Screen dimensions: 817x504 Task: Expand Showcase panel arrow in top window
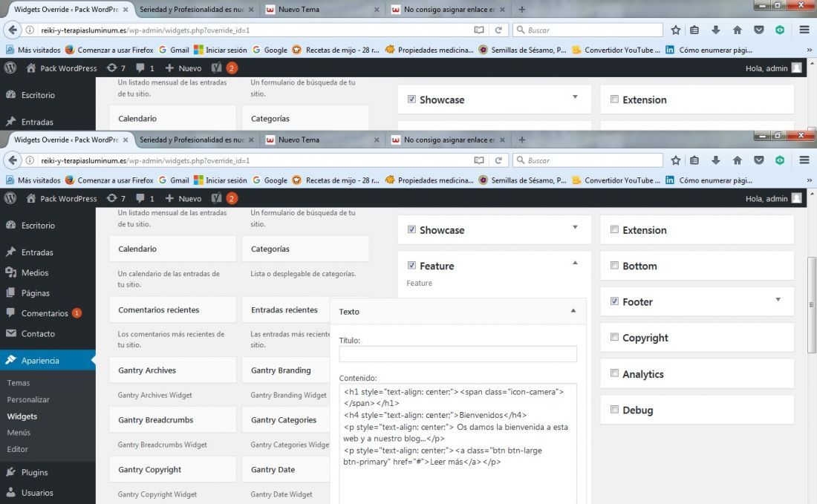click(x=575, y=96)
